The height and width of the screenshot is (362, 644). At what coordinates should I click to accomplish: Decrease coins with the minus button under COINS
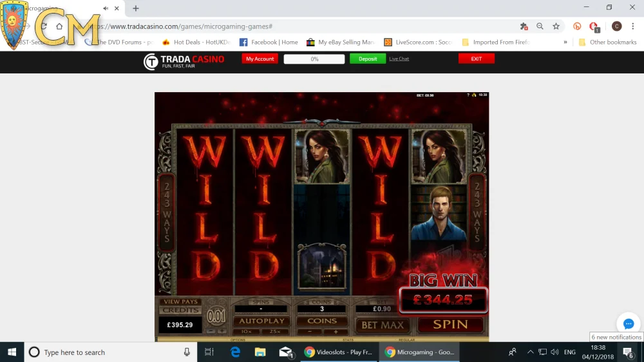point(310,332)
